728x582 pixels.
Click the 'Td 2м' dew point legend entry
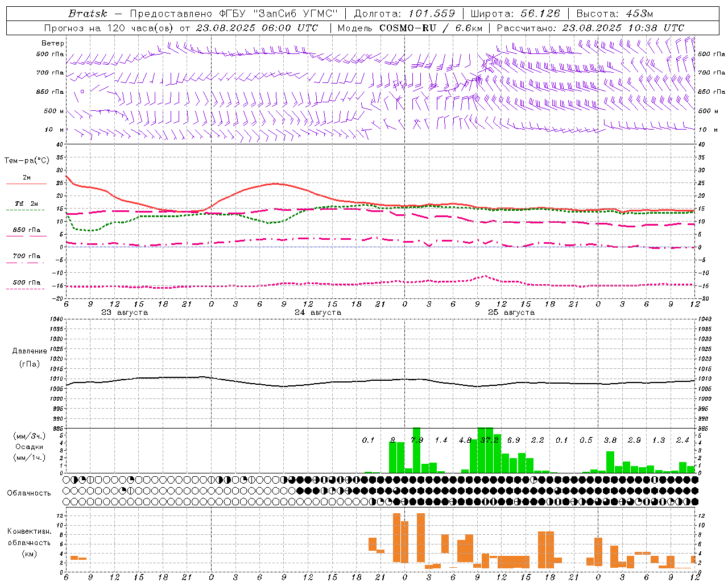point(26,203)
